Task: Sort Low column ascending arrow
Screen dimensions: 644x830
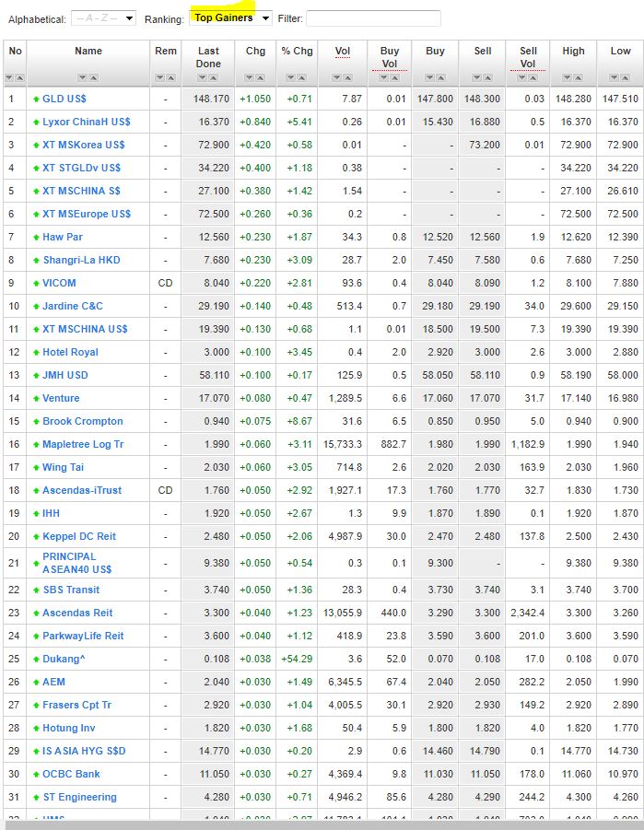Action: [x=626, y=77]
